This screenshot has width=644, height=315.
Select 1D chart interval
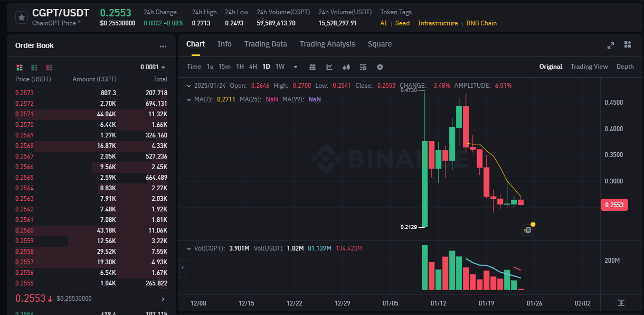pos(266,67)
